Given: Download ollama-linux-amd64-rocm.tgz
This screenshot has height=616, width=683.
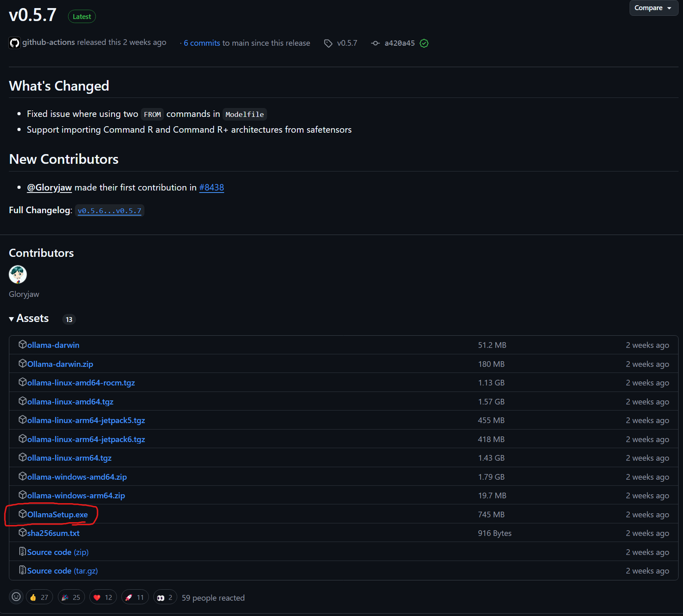Looking at the screenshot, I should point(81,383).
